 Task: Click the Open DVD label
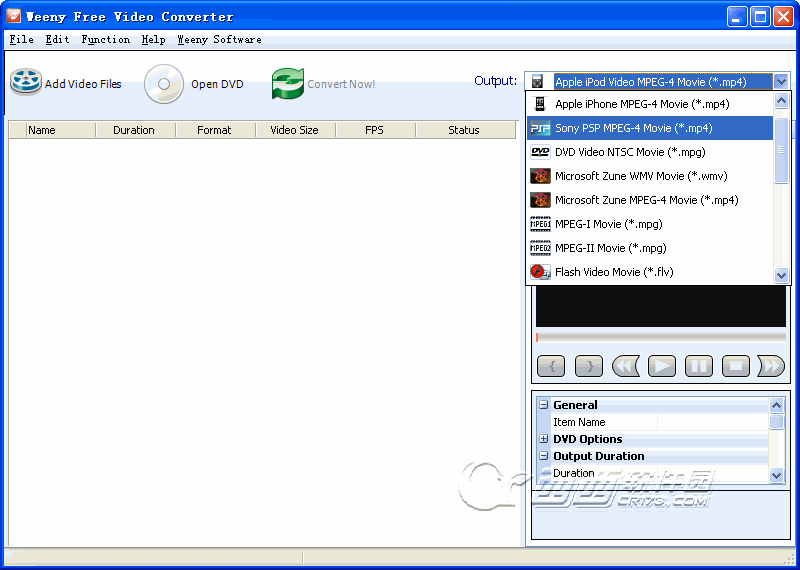pos(217,84)
